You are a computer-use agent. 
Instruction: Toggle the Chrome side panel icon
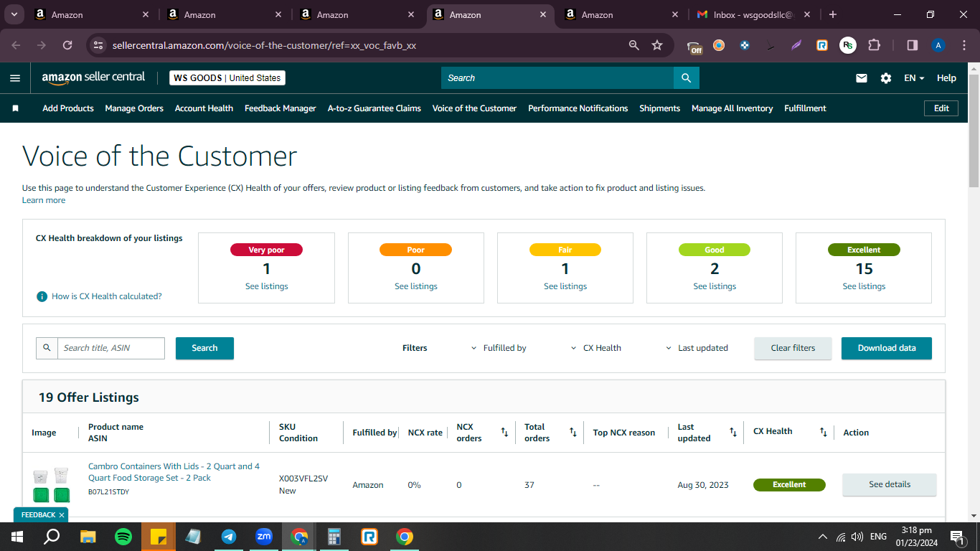point(913,45)
